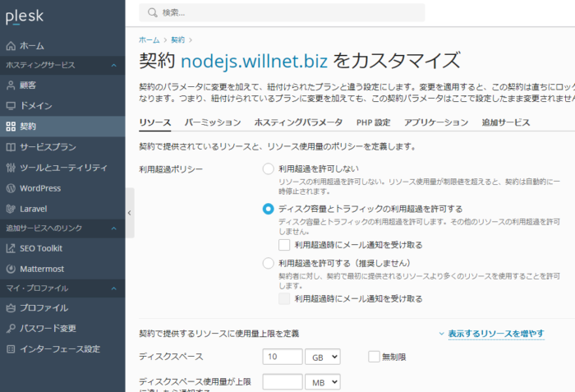The width and height of the screenshot is (575, 392).
Task: Check the 無制限 disk space checkbox
Action: tap(375, 357)
